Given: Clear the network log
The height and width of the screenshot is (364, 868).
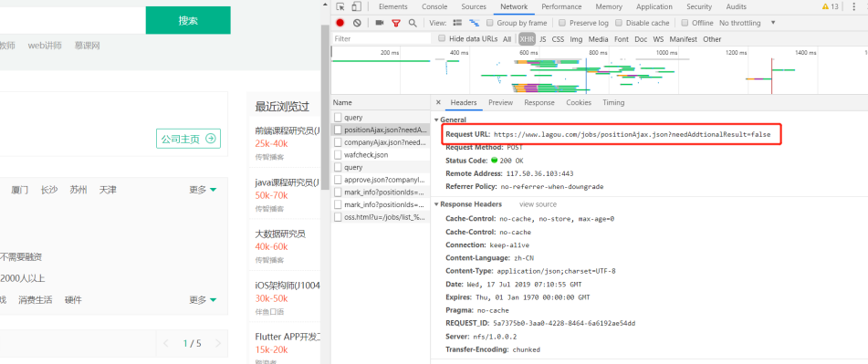Looking at the screenshot, I should coord(357,23).
